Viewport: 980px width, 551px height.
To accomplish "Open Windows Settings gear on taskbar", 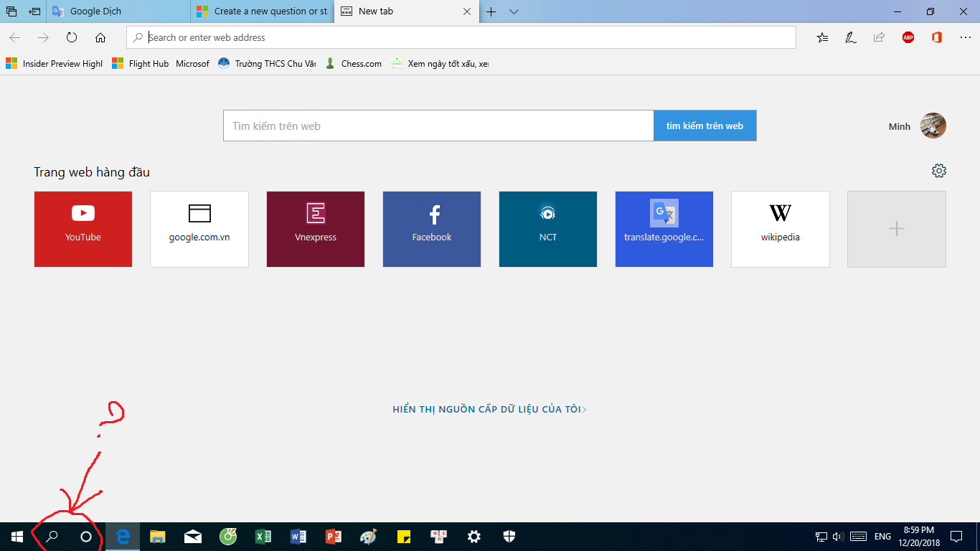I will (x=473, y=537).
